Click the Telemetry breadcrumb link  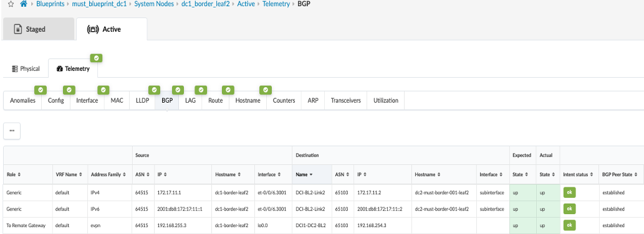coord(276,4)
